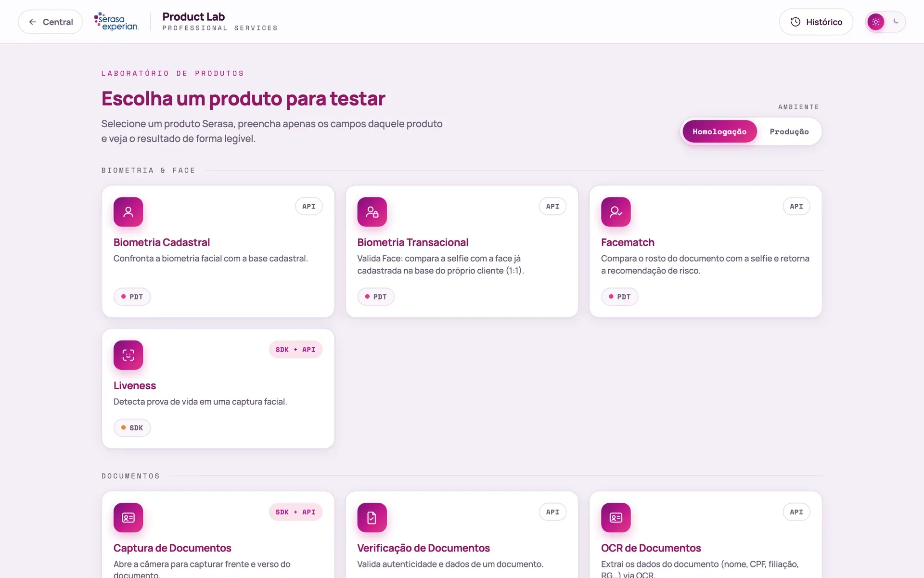Open the Biometria Cadastral product title
Viewport: 924px width, 578px height.
pyautogui.click(x=162, y=242)
